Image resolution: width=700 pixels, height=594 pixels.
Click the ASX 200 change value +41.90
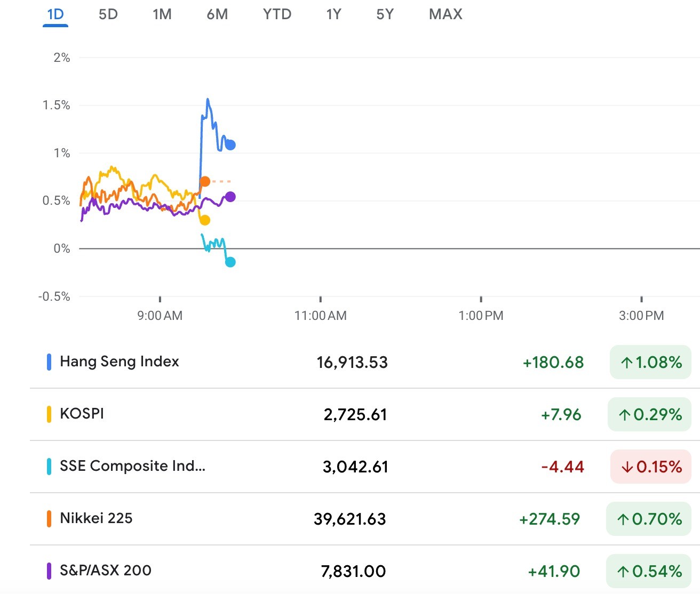tap(554, 572)
